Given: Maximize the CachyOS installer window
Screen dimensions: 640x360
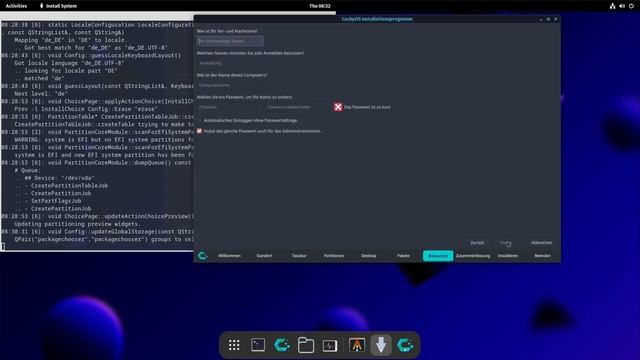Looking at the screenshot, I should click(548, 19).
